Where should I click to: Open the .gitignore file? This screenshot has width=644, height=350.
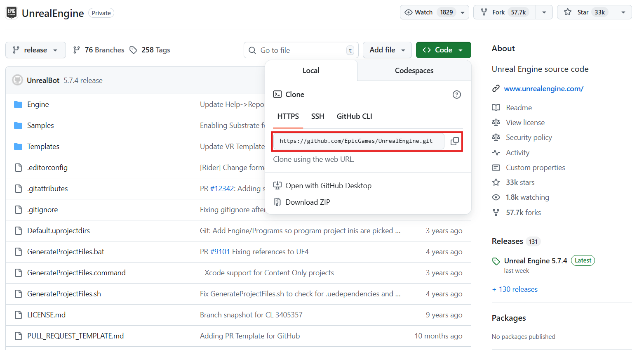pos(42,210)
